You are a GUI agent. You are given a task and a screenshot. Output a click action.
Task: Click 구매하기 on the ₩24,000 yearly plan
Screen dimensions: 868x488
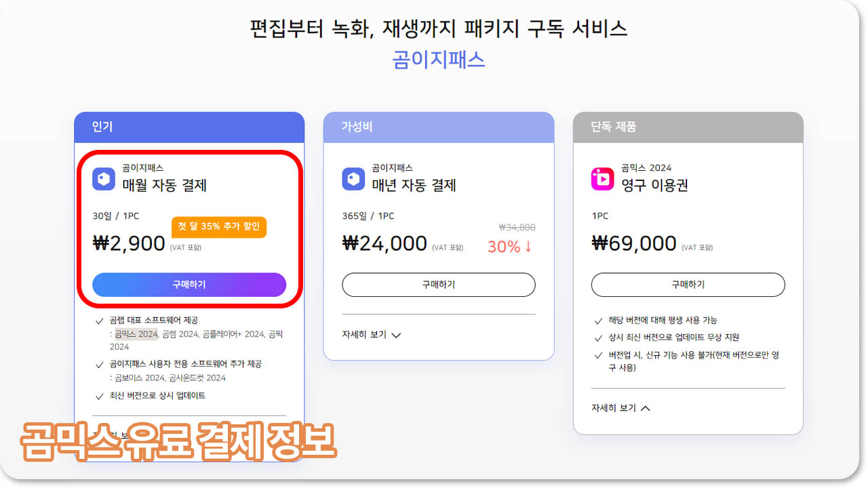(438, 285)
